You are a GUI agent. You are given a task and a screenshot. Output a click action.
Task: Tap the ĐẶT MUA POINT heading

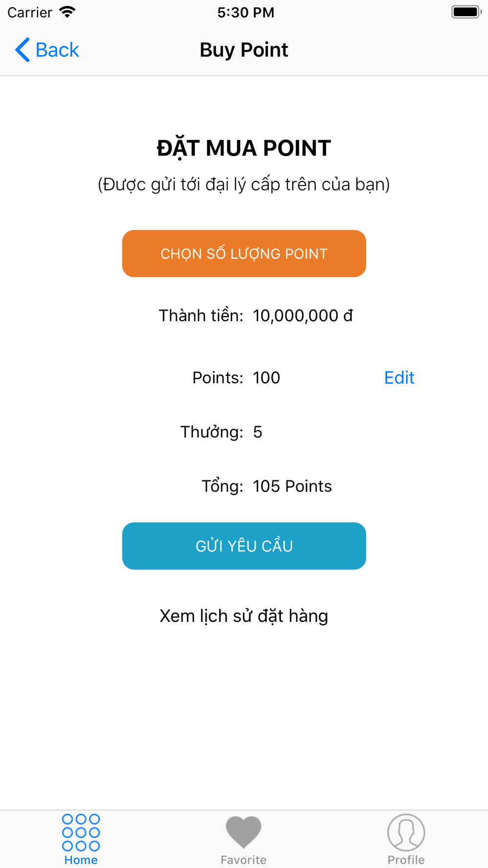(244, 148)
